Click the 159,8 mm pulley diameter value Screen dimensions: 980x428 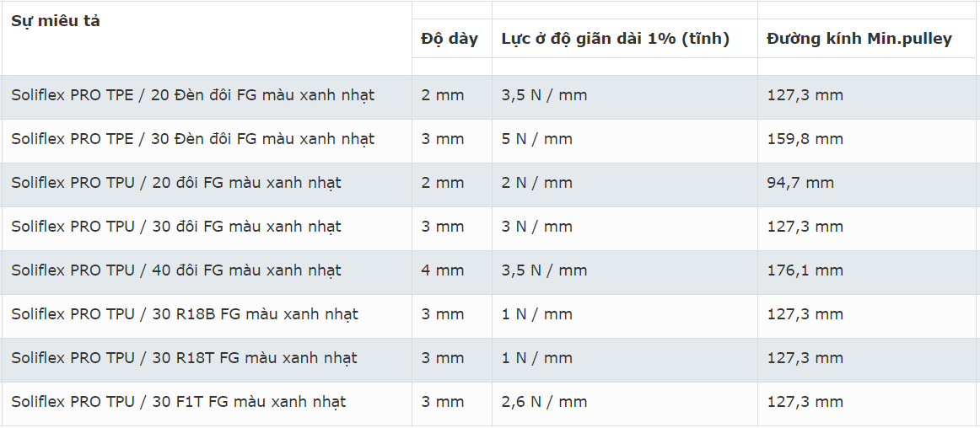[x=805, y=139]
